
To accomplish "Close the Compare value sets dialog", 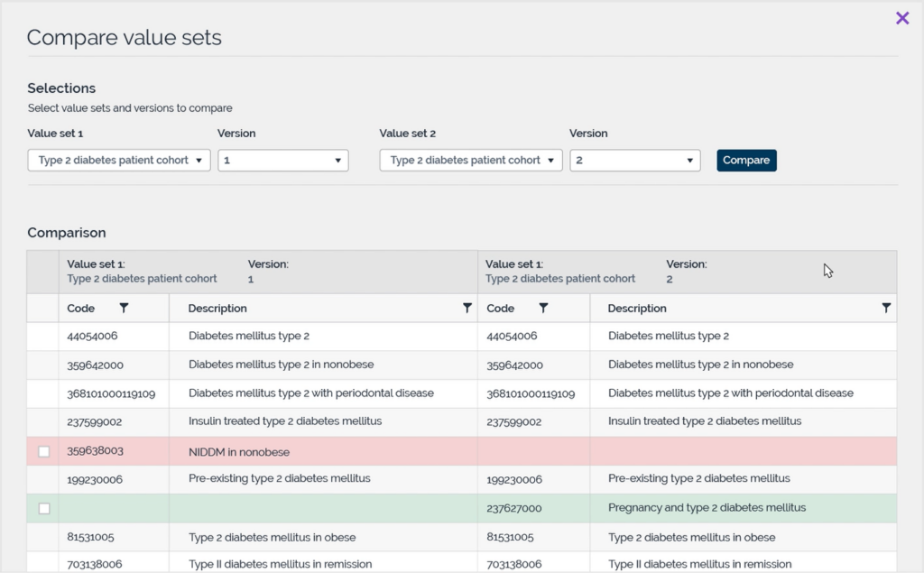I will (x=902, y=17).
